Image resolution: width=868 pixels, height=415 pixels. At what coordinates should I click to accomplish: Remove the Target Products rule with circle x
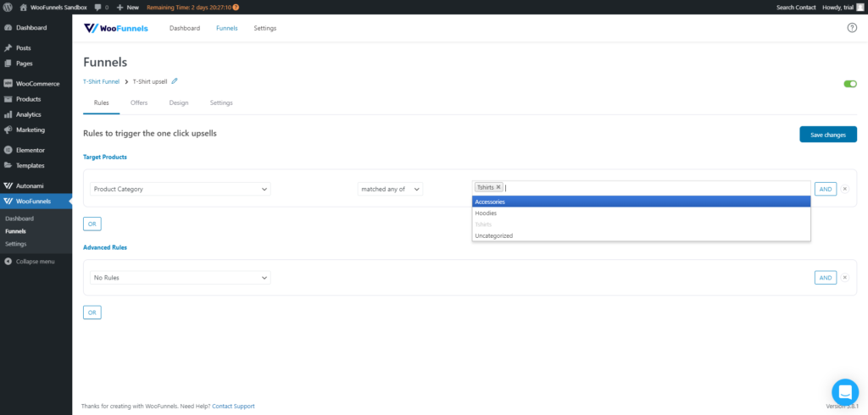845,189
